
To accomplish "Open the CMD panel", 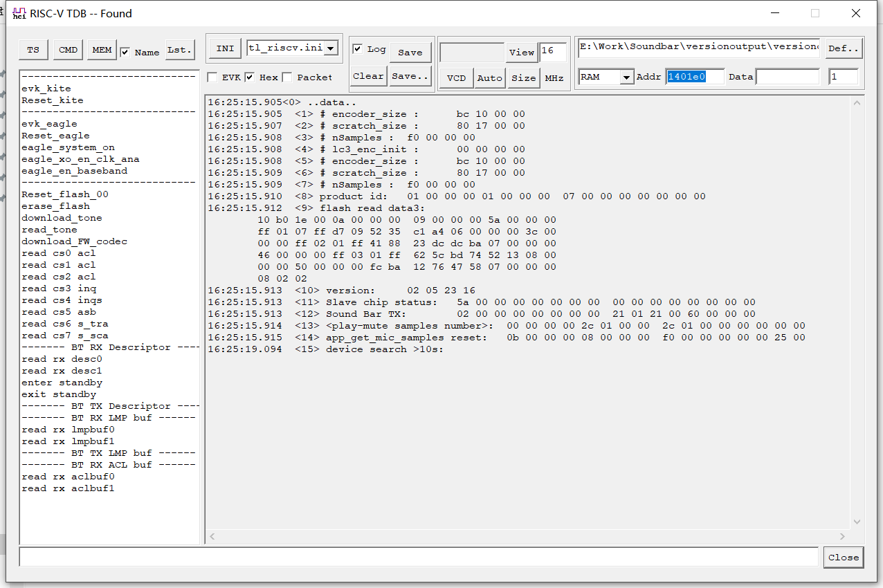I will click(x=67, y=50).
